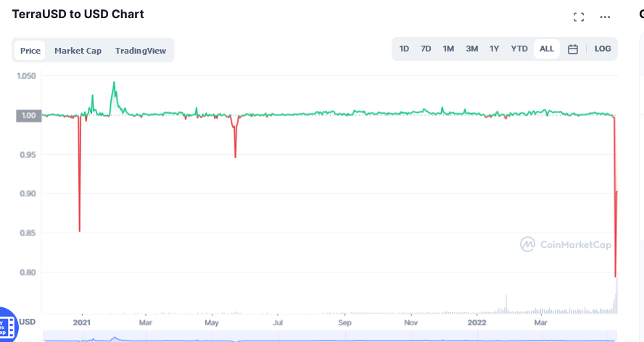Toggle LOG scale on the chart
Image resolution: width=644 pixels, height=342 pixels.
pos(603,49)
